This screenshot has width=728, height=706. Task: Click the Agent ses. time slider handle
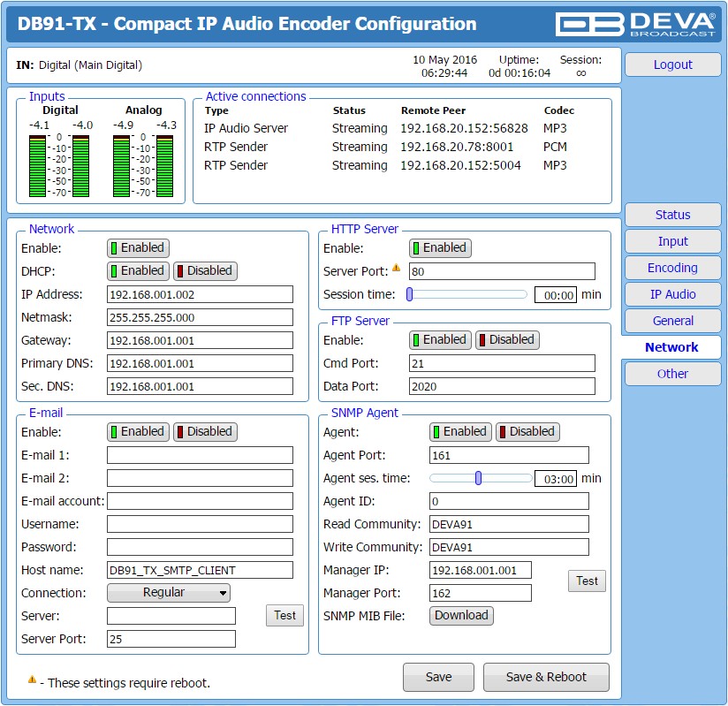[x=478, y=478]
